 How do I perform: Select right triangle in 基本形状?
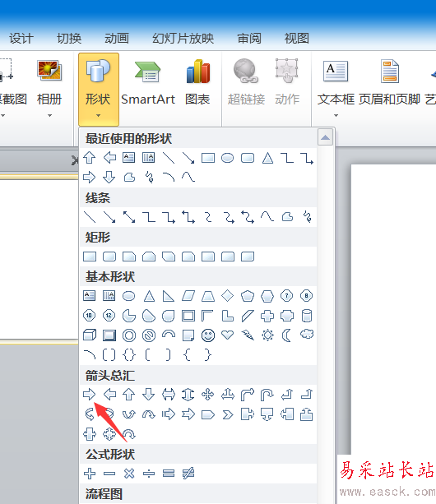(169, 296)
